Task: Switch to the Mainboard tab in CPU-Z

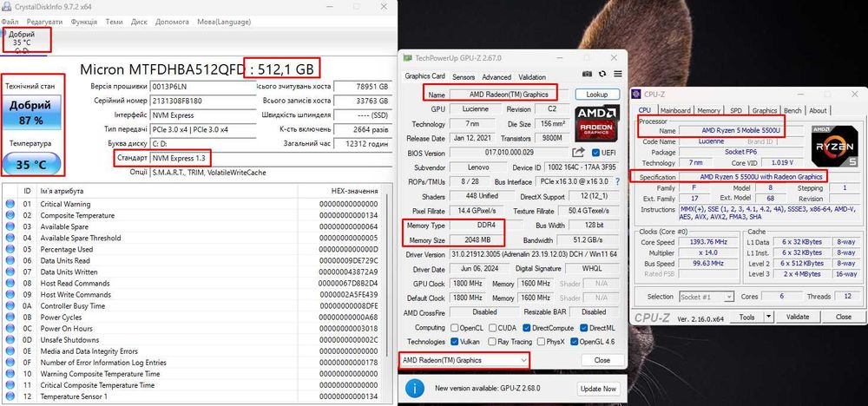Action: [675, 111]
